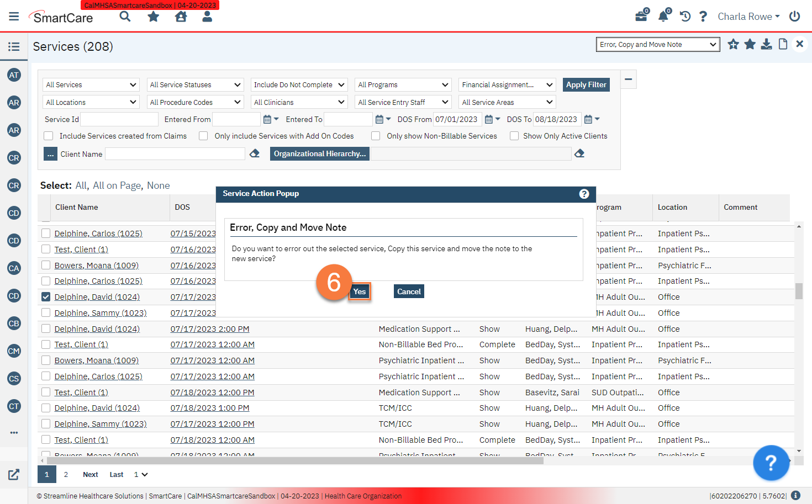Expand the All Programs dropdown

pyautogui.click(x=403, y=85)
